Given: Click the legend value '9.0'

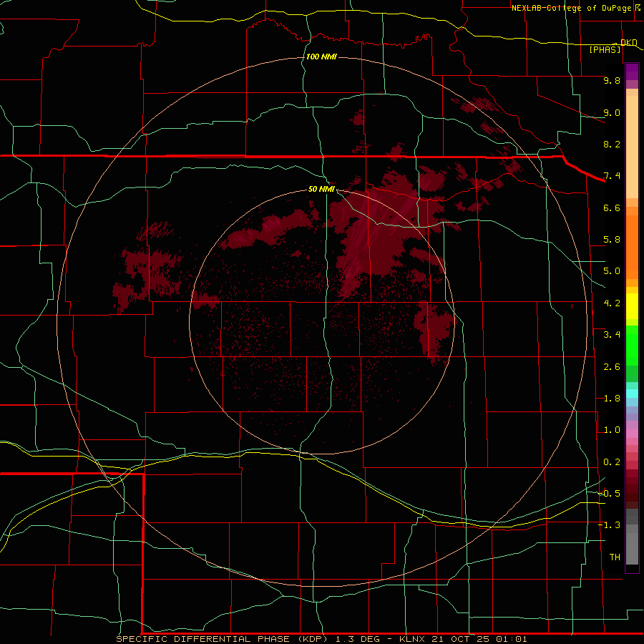Looking at the screenshot, I should pos(612,112).
